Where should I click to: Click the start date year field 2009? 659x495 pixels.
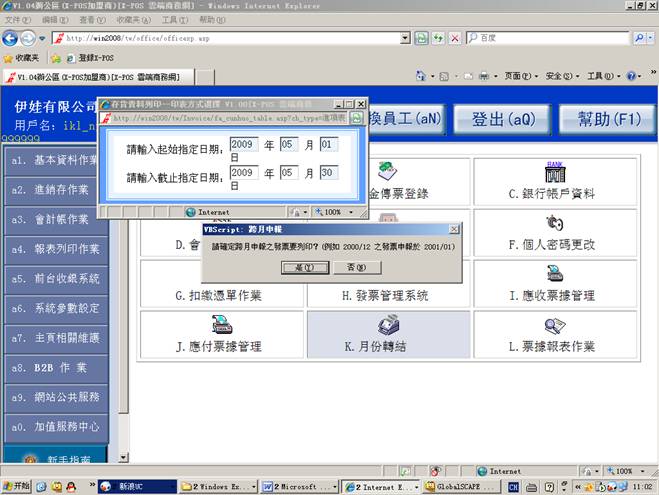point(243,144)
